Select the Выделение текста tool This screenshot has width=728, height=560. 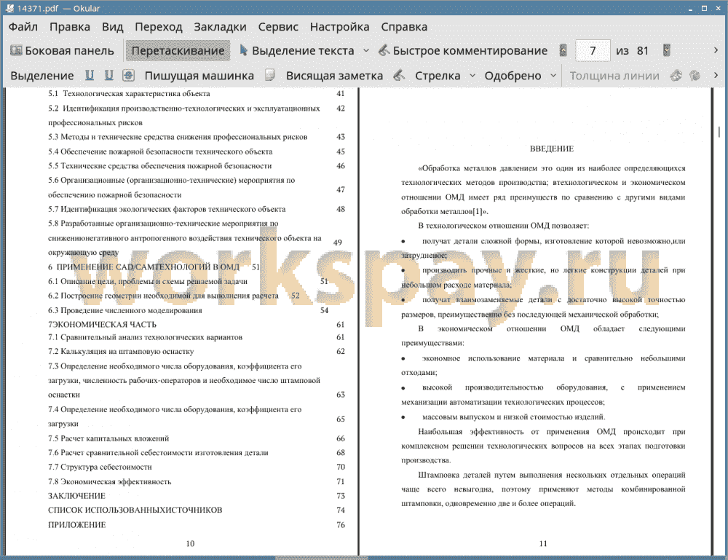click(297, 51)
